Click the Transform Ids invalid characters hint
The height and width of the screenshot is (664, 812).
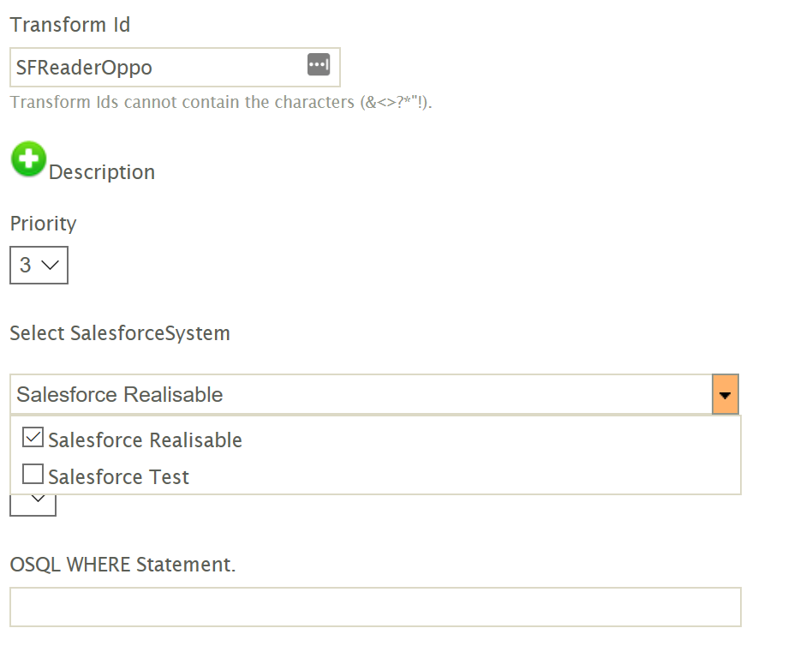click(x=221, y=103)
